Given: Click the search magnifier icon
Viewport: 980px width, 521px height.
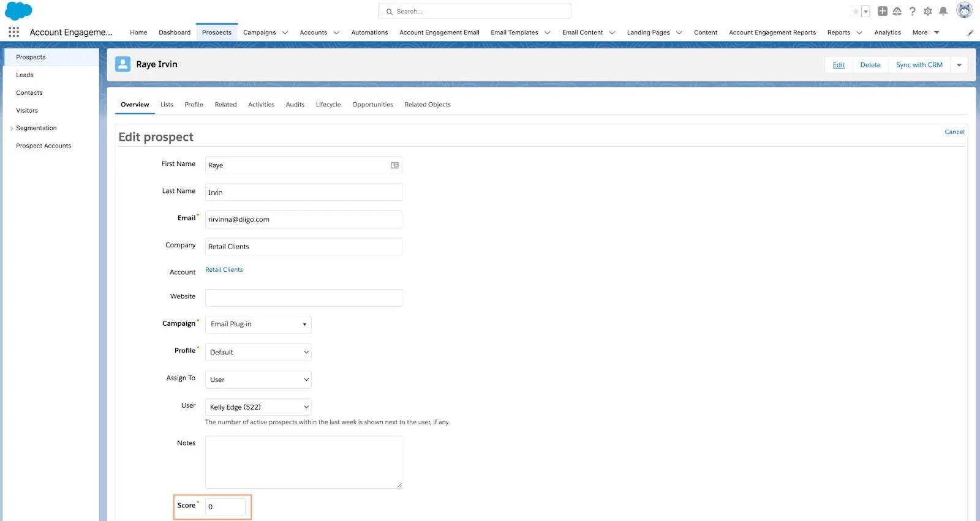Looking at the screenshot, I should pos(390,12).
